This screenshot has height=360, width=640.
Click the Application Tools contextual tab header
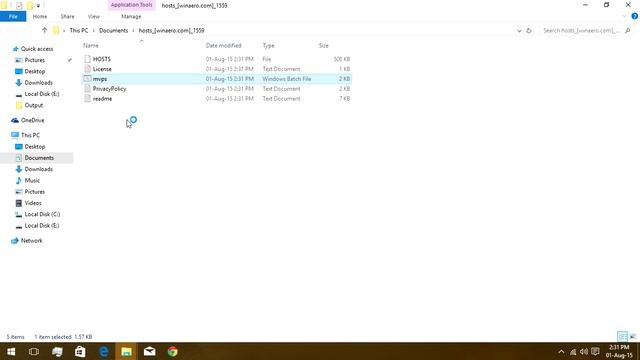coord(131,5)
